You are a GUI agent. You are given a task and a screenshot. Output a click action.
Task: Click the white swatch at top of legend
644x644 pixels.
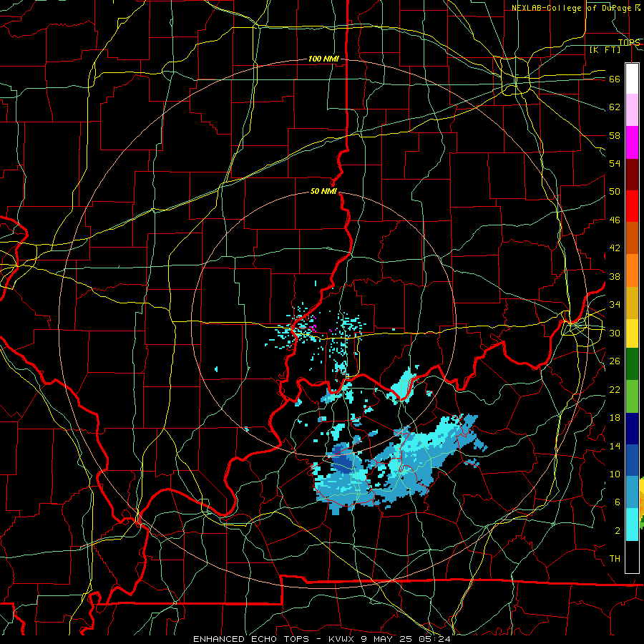pyautogui.click(x=632, y=79)
